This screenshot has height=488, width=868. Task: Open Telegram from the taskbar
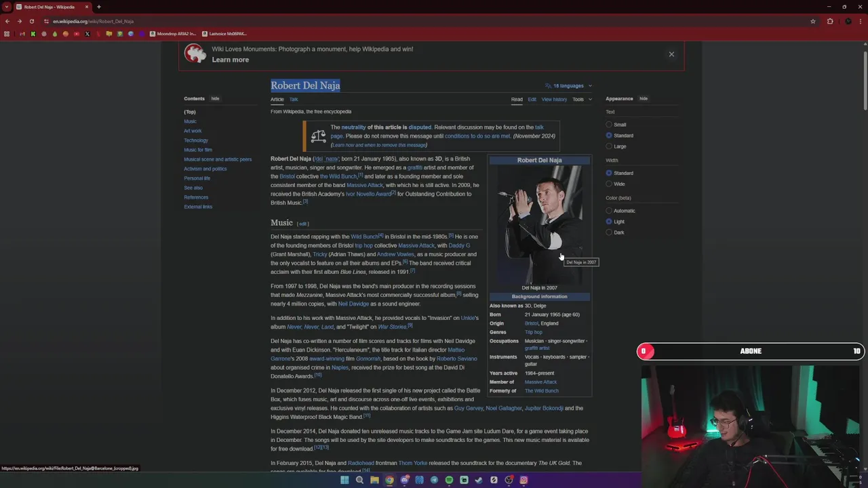[x=434, y=480]
